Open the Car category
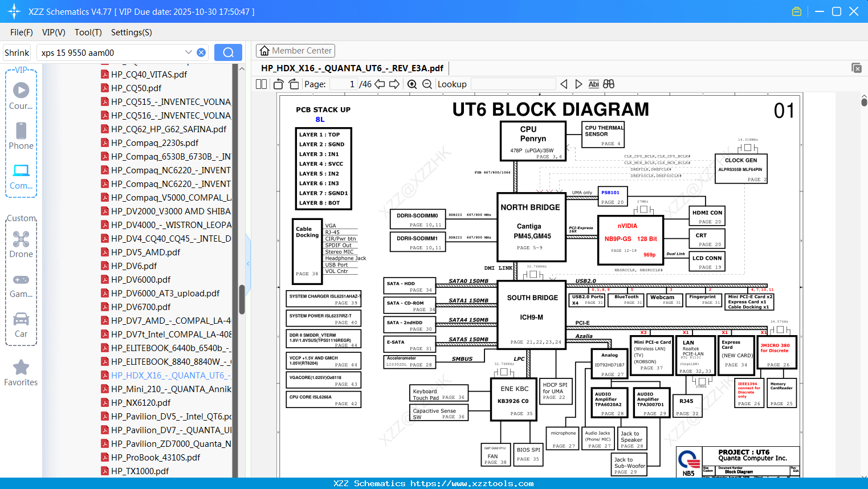 point(21,324)
